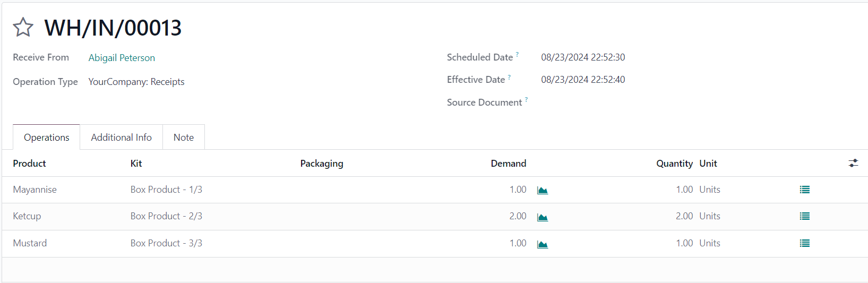
Task: Switch to the Note tab
Action: tap(184, 138)
